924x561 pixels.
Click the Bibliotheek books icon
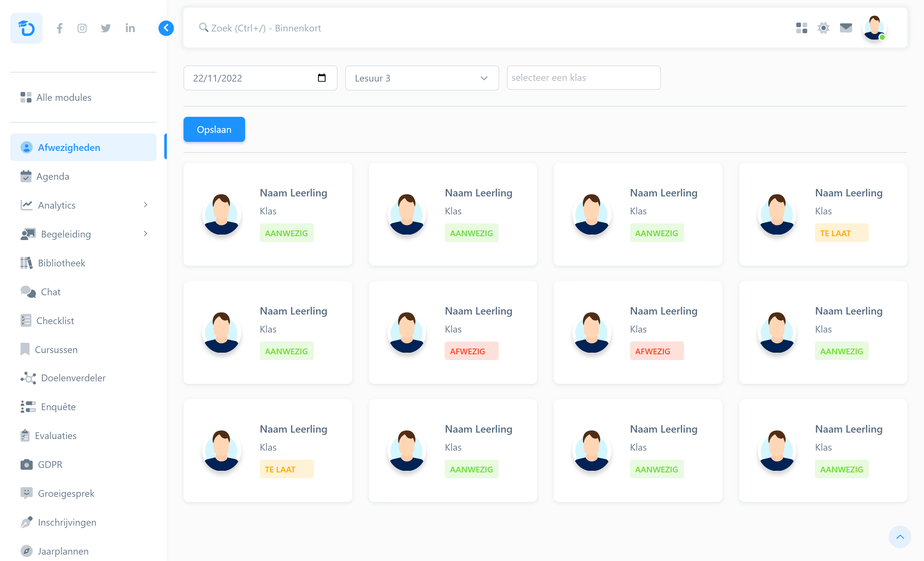coord(26,263)
